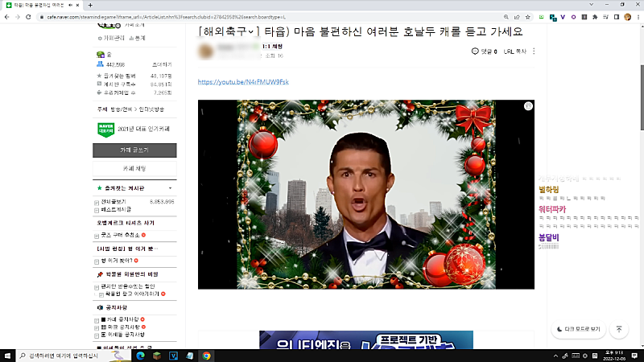Click the address bar URL field
644x362 pixels.
(269, 17)
